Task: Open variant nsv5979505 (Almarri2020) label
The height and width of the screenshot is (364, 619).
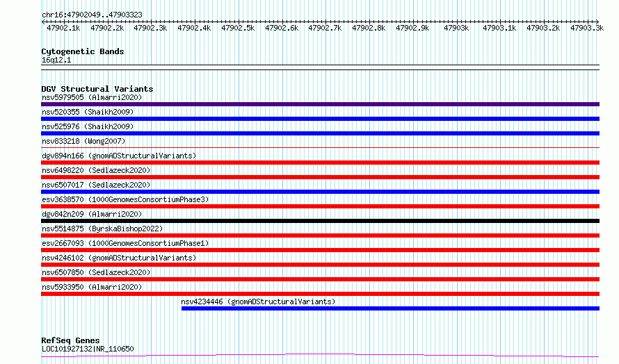Action: [92, 97]
